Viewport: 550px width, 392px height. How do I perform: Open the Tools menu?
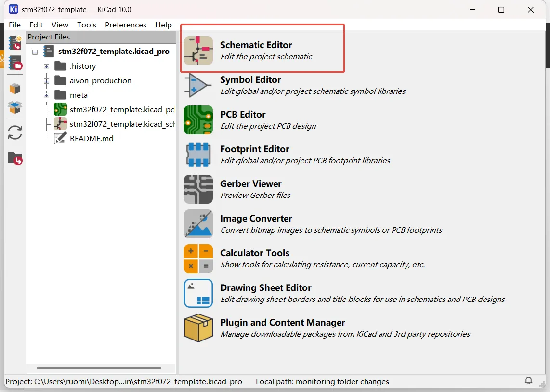(x=86, y=25)
